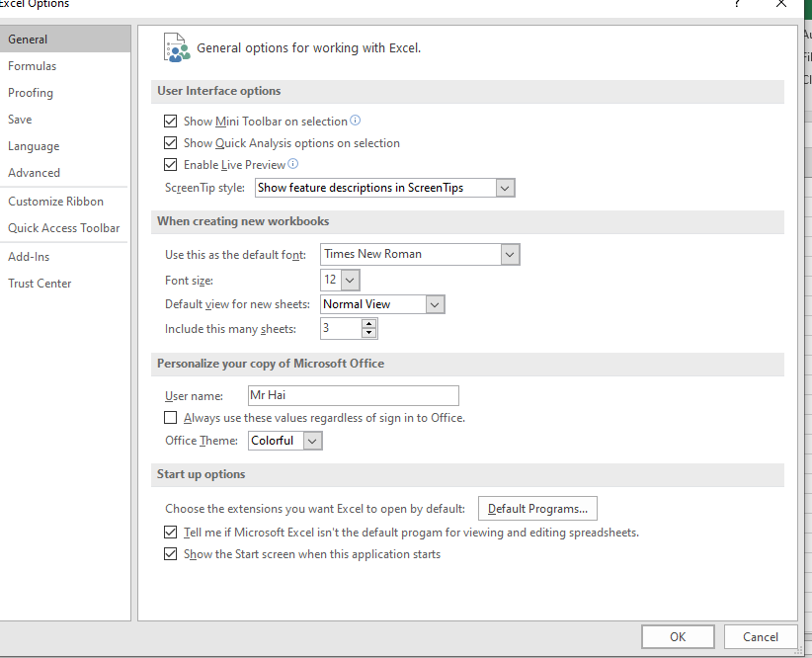Go to the Trust Center category
This screenshot has height=658, width=812.
[x=41, y=284]
